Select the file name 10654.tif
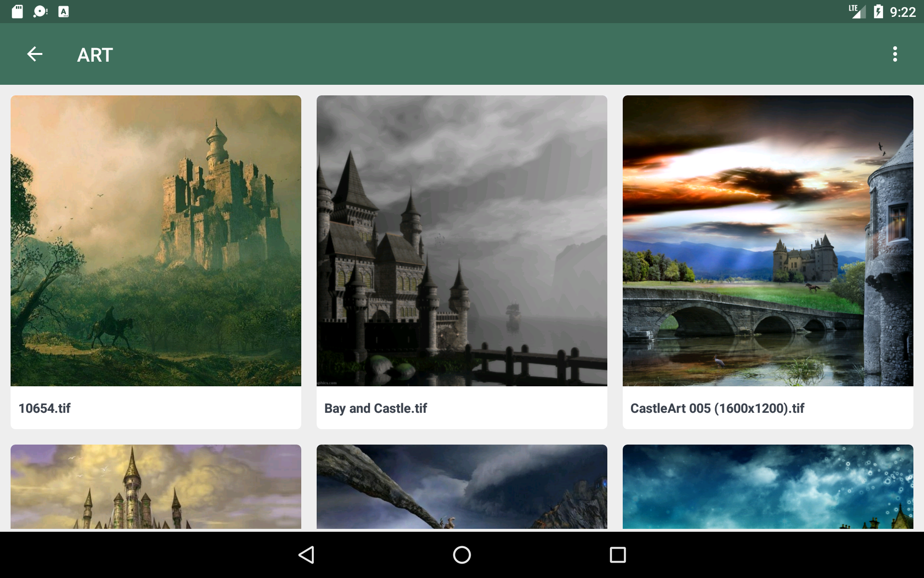This screenshot has height=578, width=924. pos(44,408)
